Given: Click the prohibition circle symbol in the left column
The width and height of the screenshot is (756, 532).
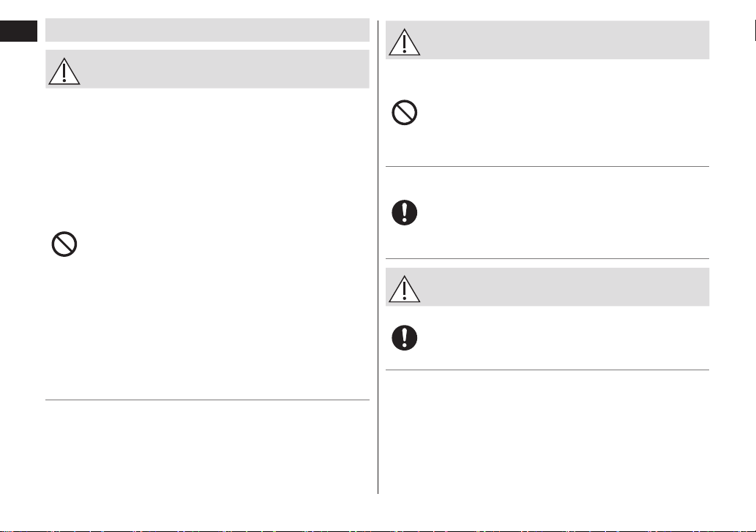Looking at the screenshot, I should (x=64, y=244).
